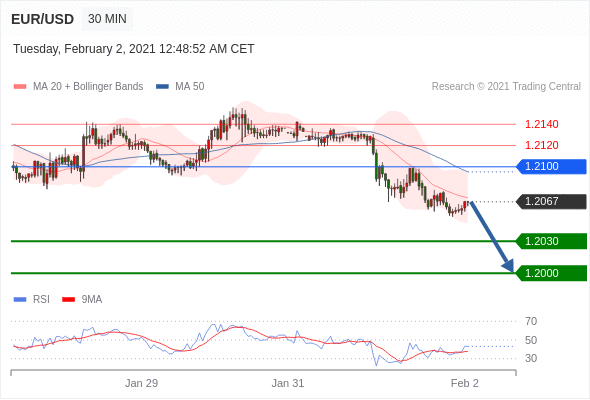Screen dimensions: 590x400
Task: Click the red 9MA legend swatch
Action: [68, 300]
